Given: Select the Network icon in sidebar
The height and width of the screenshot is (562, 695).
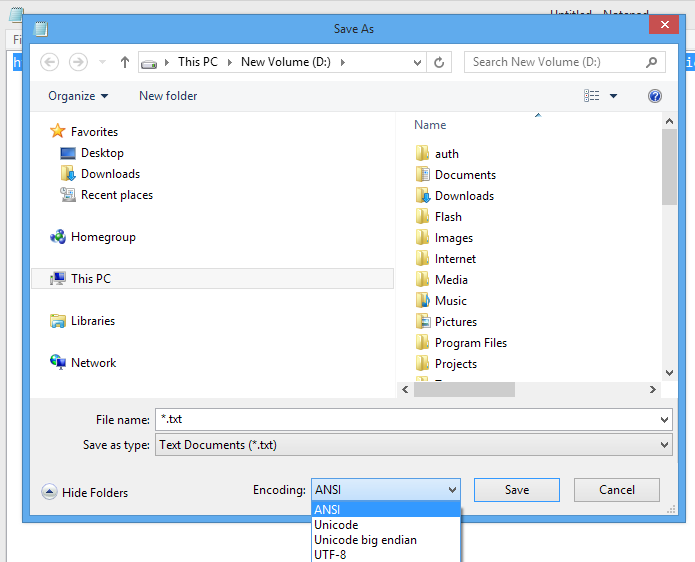Looking at the screenshot, I should [58, 363].
